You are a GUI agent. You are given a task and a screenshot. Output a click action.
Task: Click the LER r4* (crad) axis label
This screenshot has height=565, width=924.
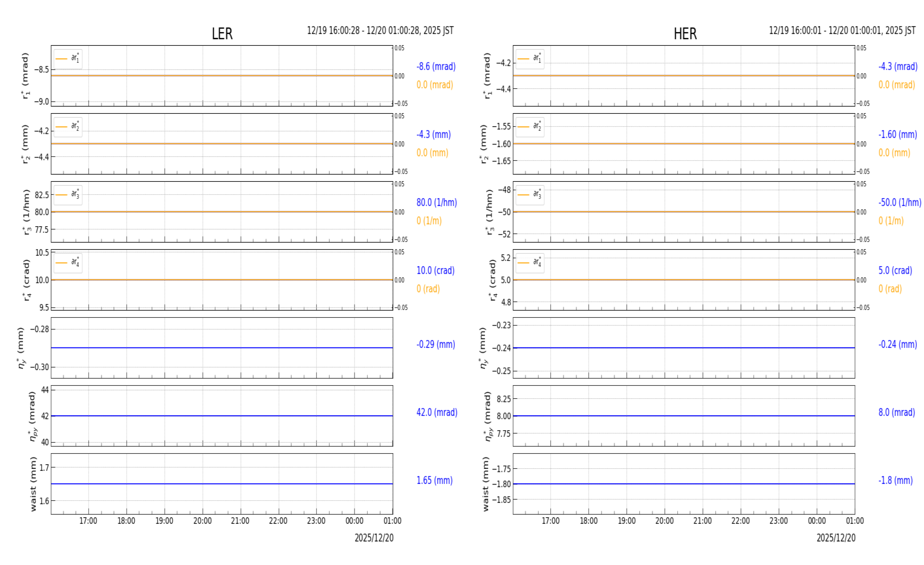[x=26, y=280]
